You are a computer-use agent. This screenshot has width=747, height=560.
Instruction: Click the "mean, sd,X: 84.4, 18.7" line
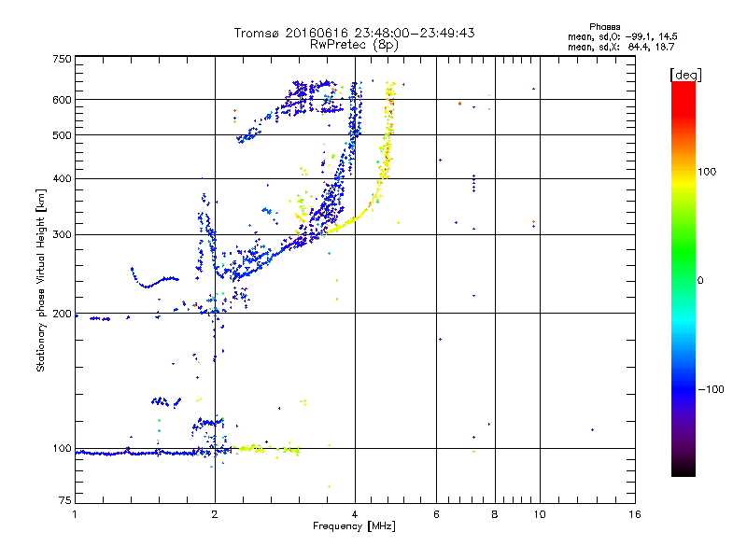621,47
